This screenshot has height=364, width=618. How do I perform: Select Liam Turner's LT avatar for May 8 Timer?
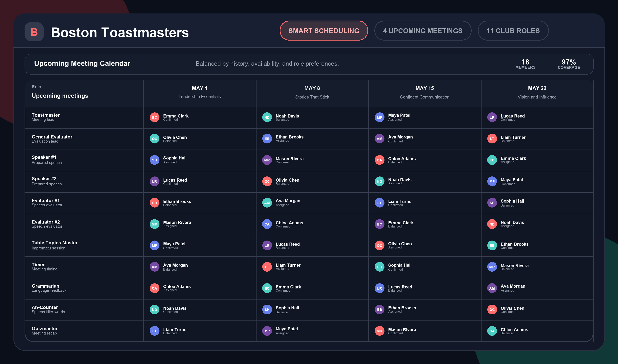point(267,267)
